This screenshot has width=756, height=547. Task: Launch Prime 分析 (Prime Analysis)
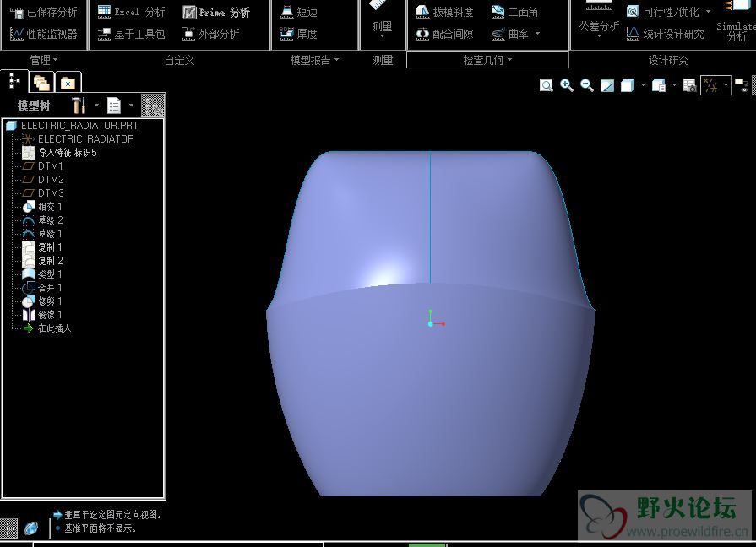[216, 12]
